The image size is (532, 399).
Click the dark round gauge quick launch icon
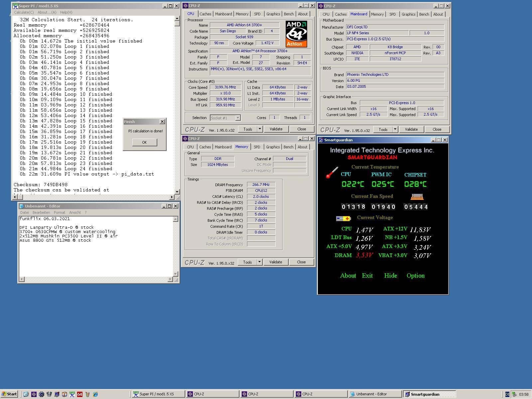pyautogui.click(x=42, y=394)
